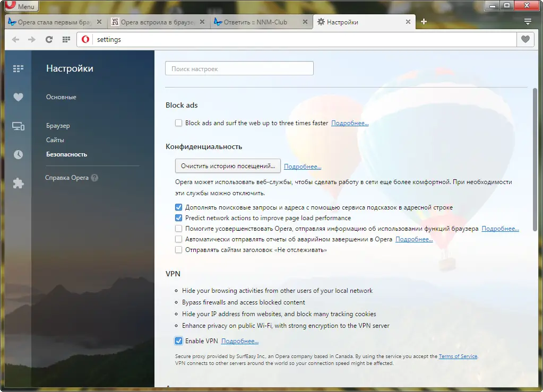Go back with the back arrow
Viewport: 543px width, 392px height.
click(x=15, y=39)
